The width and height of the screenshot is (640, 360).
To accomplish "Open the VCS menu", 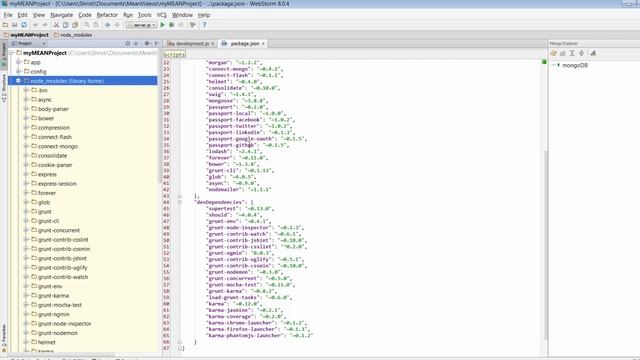I will [162, 15].
